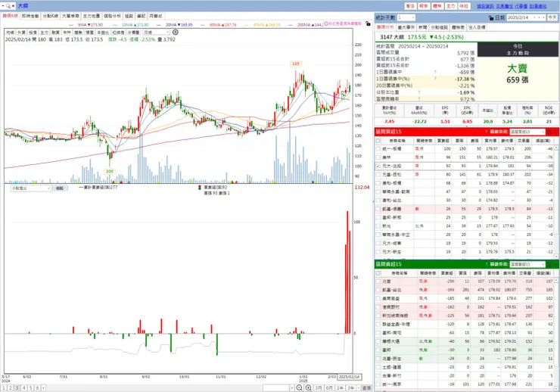560x392 pixels.
Task: Open chart settings gear icon
Action: pos(176,32)
